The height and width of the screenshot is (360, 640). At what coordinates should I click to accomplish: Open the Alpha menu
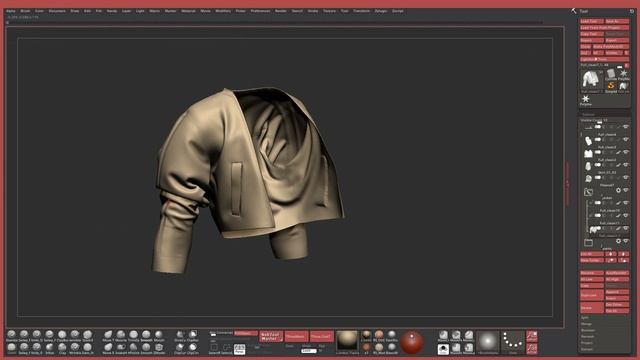(11, 11)
